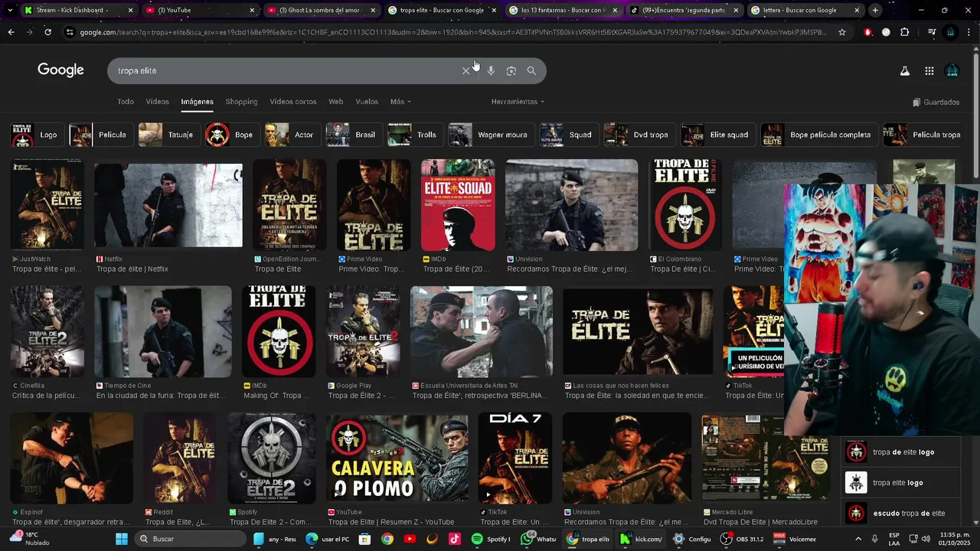Open the Spotify Tropa De Elite 2 image
Viewport: 980px width, 551px height.
tap(273, 458)
